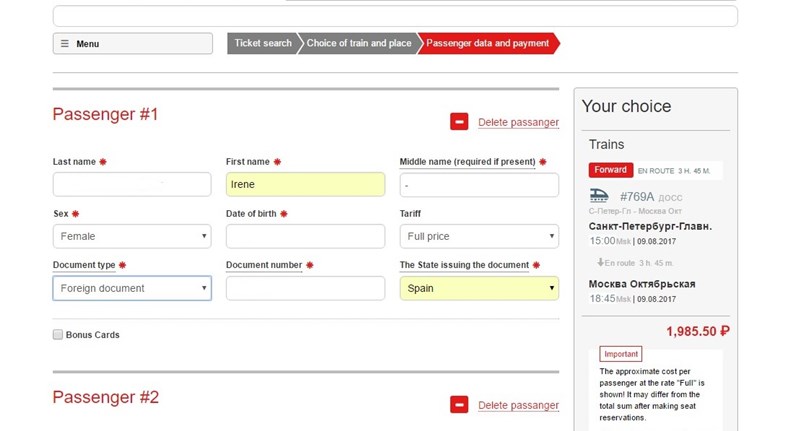800x431 pixels.
Task: Focus the Last name input field
Action: point(132,184)
